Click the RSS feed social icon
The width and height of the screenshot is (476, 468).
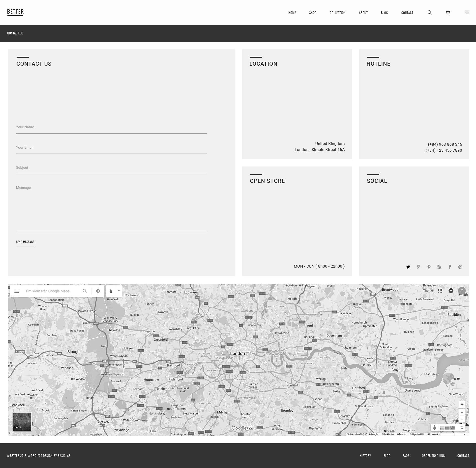click(x=440, y=267)
